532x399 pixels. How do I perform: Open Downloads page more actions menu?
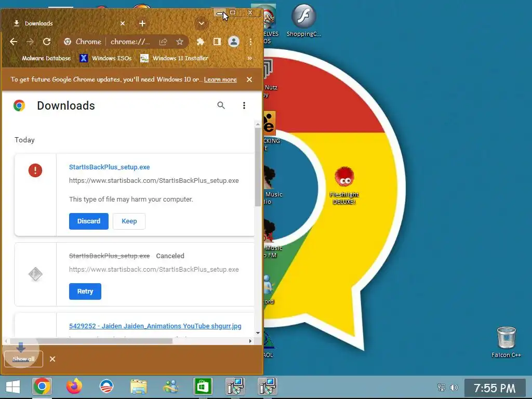click(244, 105)
